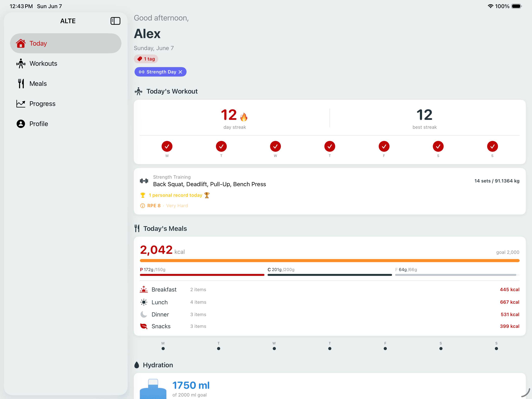The image size is (532, 399).
Task: Toggle Monday workout checkmark
Action: [167, 146]
